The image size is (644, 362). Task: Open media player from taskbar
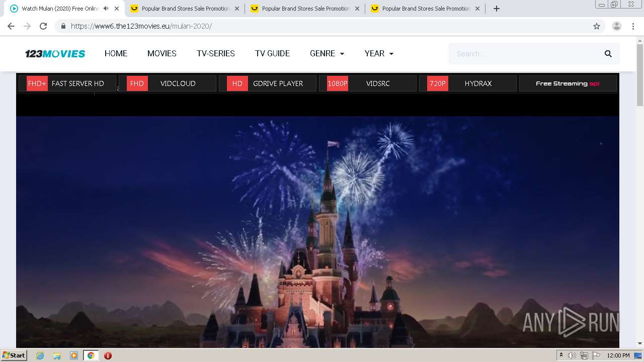pyautogui.click(x=74, y=355)
